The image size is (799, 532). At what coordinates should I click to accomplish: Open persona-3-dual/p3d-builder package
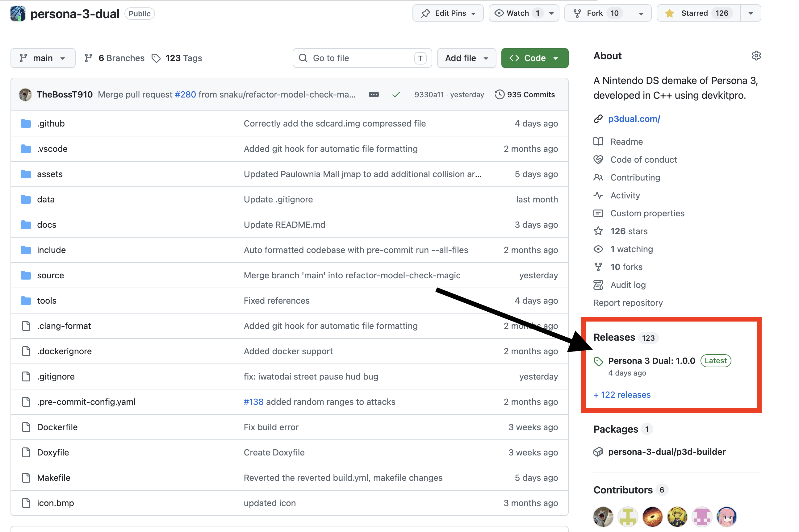[667, 451]
